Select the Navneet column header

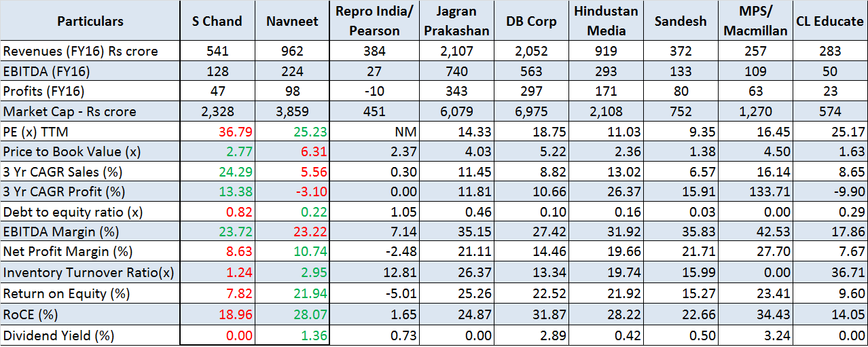tap(292, 21)
